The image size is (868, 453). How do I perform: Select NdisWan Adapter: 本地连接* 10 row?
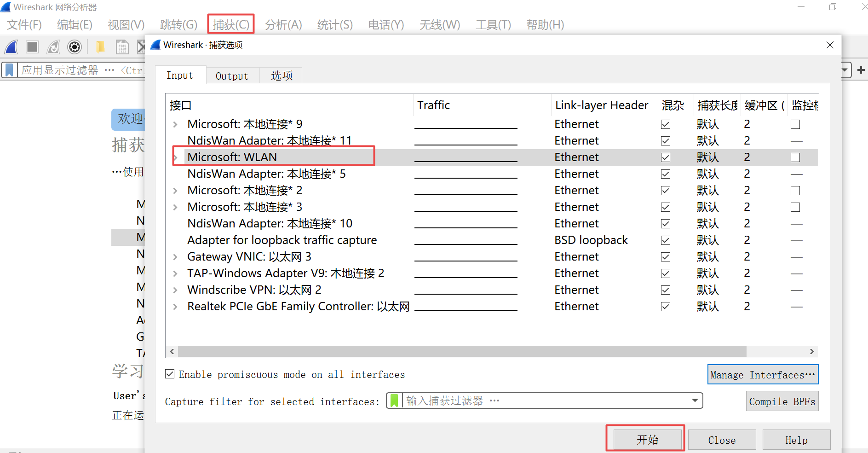pyautogui.click(x=492, y=224)
